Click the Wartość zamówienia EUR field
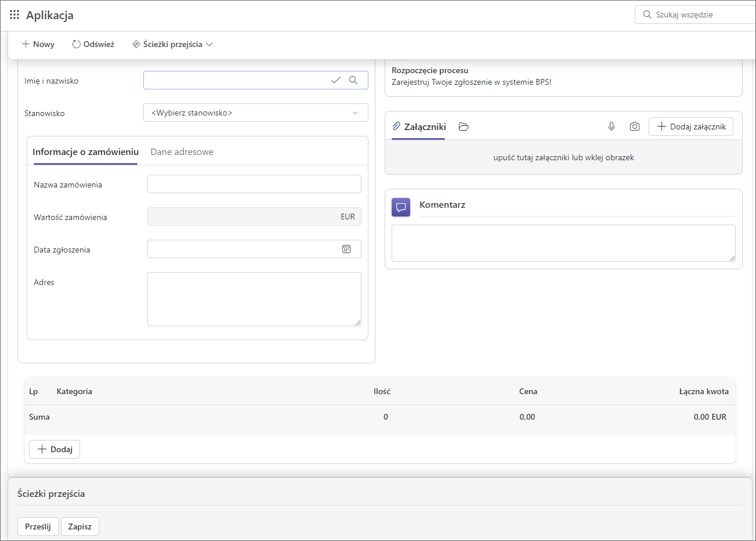The height and width of the screenshot is (541, 756). pos(254,217)
